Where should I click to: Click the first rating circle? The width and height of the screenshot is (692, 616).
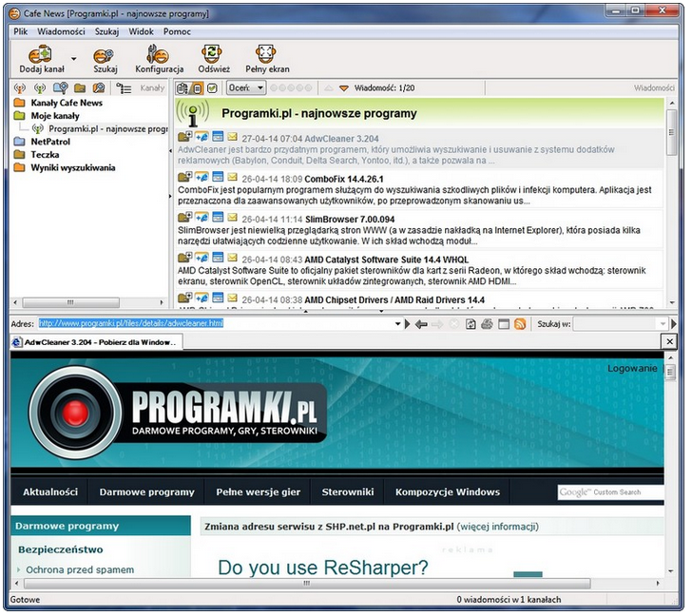pyautogui.click(x=274, y=87)
